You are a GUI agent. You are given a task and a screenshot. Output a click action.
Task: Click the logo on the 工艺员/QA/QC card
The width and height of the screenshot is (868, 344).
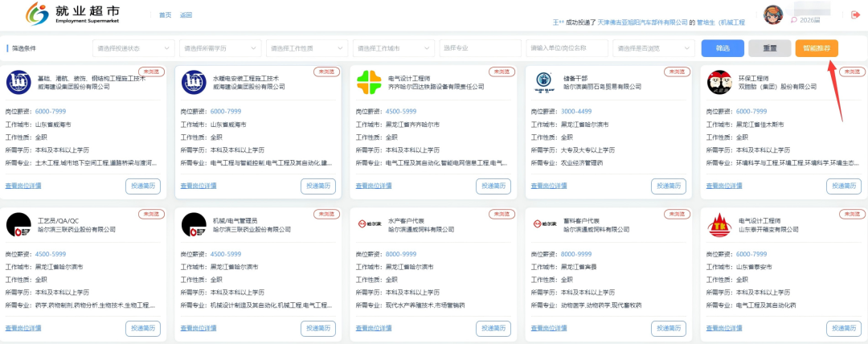click(x=18, y=225)
